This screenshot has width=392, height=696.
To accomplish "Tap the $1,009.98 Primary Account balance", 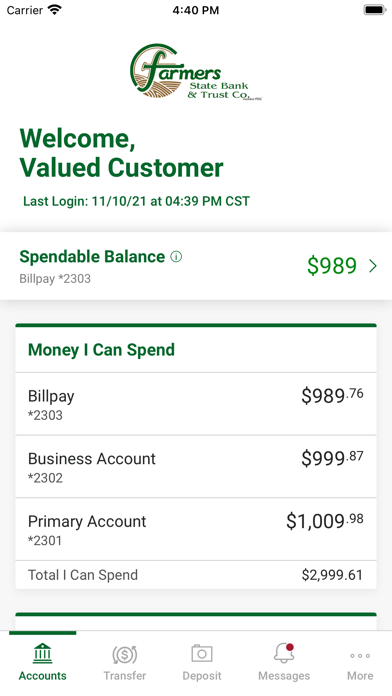I will [325, 521].
